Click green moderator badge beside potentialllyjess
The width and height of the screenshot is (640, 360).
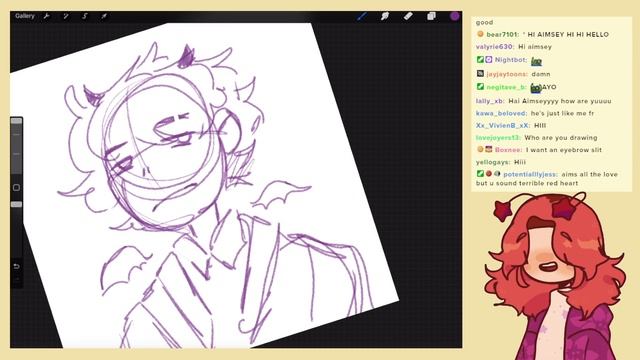480,173
